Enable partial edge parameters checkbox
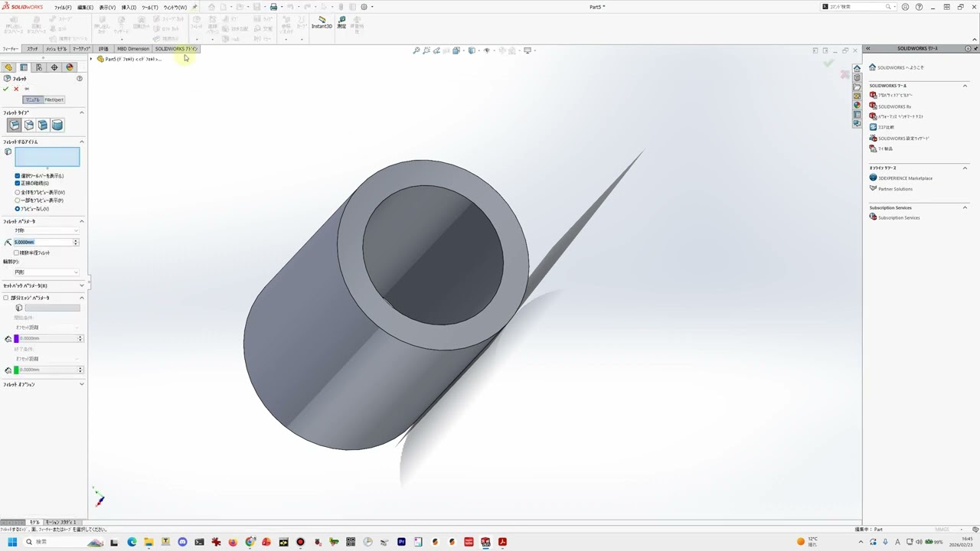The height and width of the screenshot is (551, 980). click(6, 298)
